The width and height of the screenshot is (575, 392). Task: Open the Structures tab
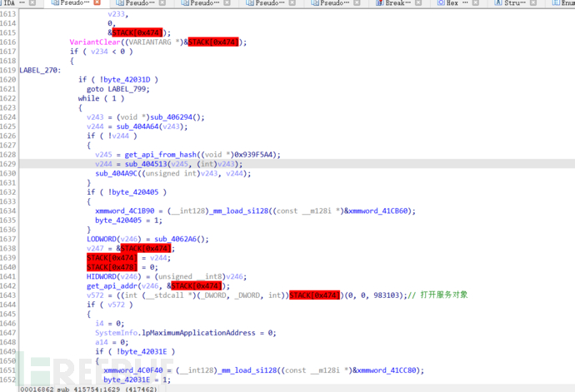click(x=514, y=3)
